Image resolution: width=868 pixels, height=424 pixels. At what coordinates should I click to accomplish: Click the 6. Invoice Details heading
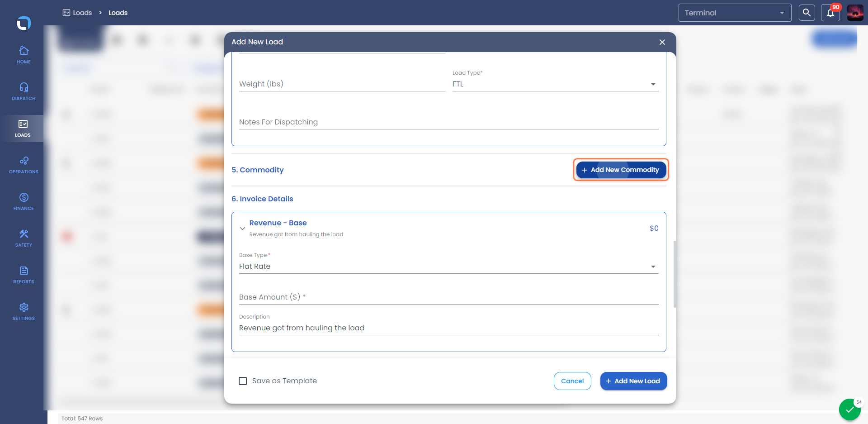262,199
